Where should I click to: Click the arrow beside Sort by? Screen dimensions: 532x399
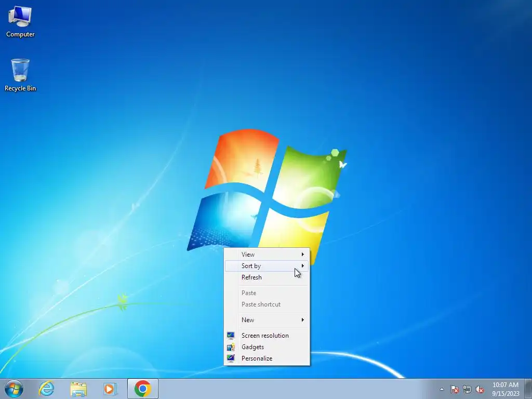[x=303, y=266]
